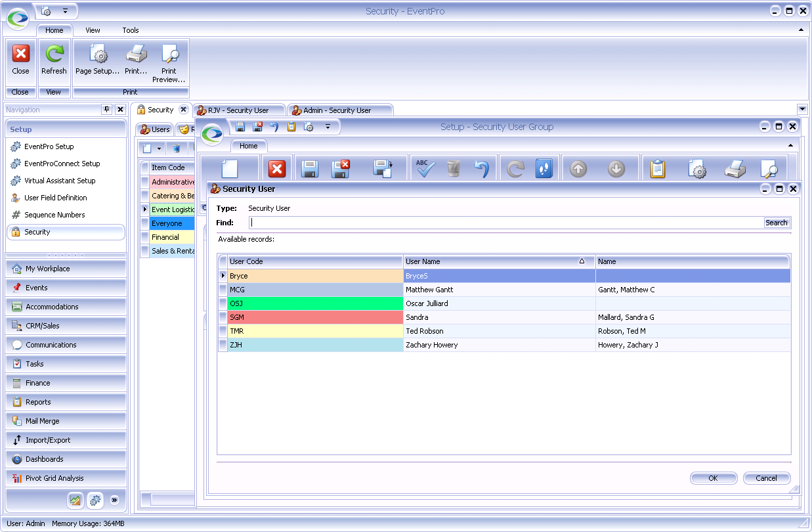The image size is (812, 532).
Task: Select Sequence Numbers in navigation
Action: point(54,215)
